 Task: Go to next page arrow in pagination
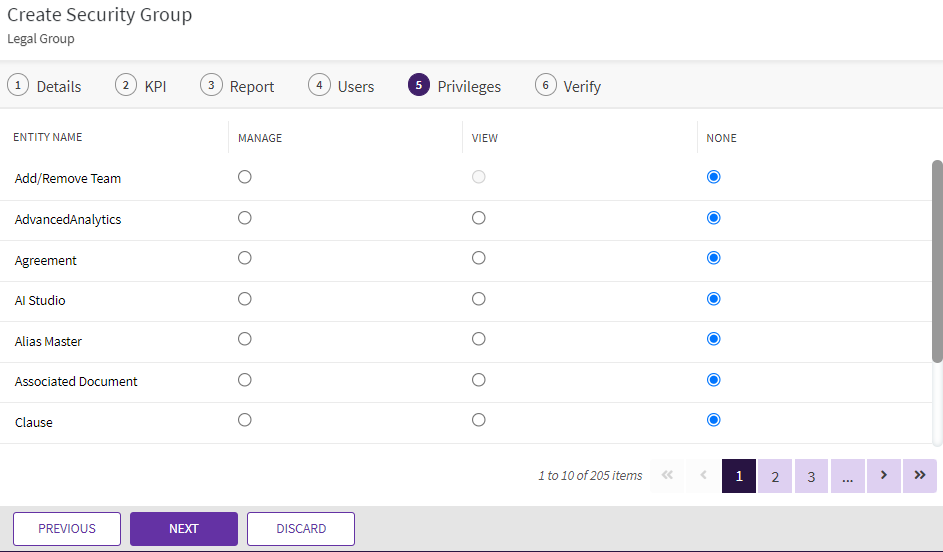tap(883, 476)
